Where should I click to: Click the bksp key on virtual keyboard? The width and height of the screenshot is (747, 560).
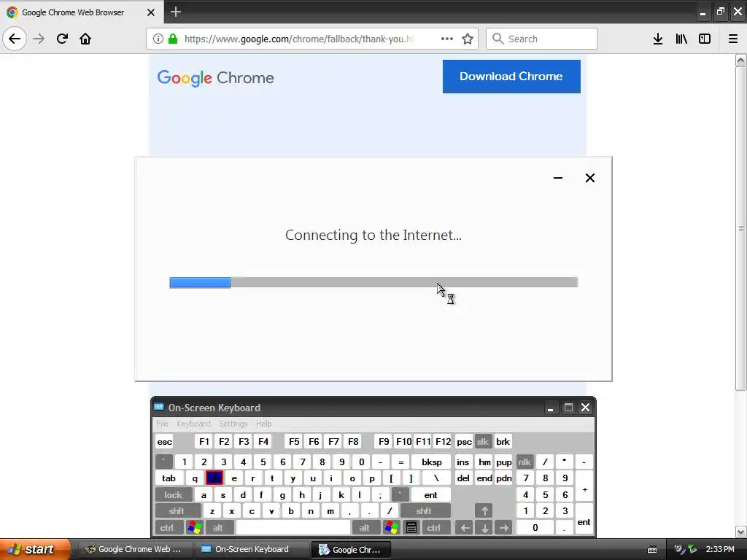click(431, 462)
